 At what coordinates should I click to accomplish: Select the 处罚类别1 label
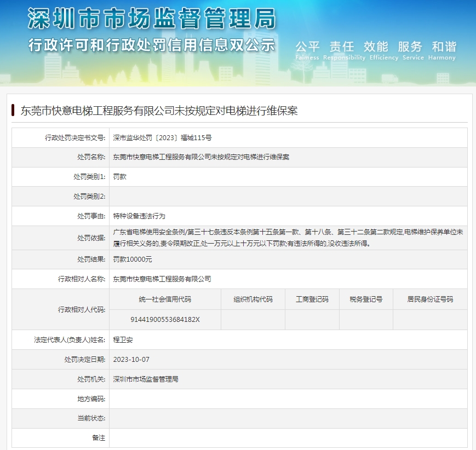pos(89,177)
